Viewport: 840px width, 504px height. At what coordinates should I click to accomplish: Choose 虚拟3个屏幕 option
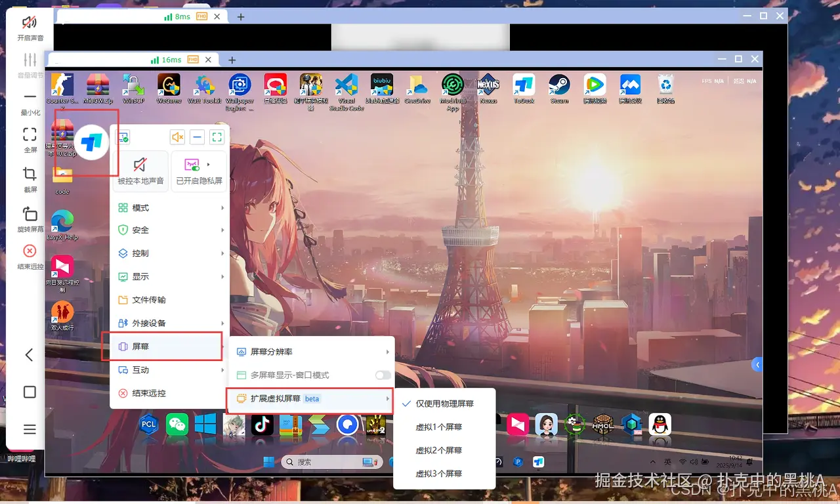(444, 473)
